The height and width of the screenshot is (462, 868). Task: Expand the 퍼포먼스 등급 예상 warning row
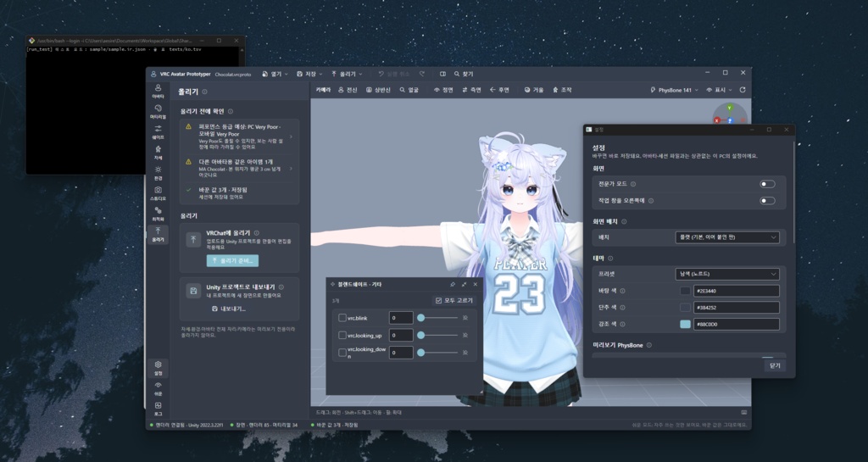239,136
